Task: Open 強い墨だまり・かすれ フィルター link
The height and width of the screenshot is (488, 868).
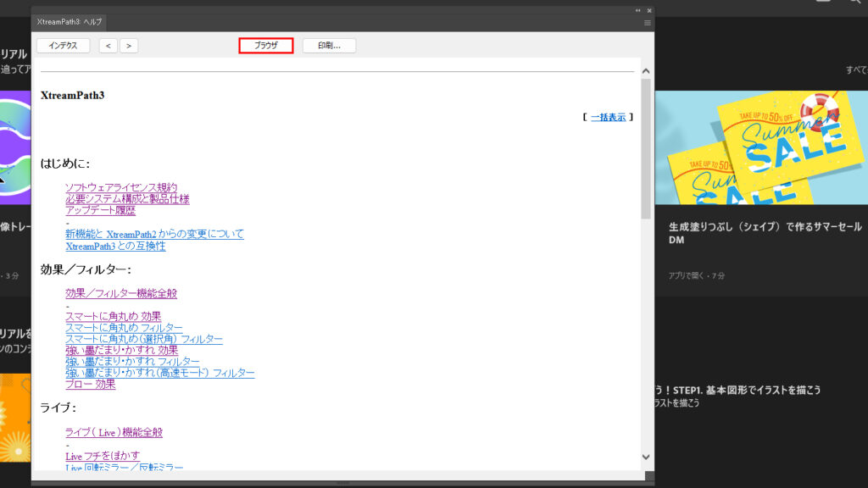Action: [132, 361]
